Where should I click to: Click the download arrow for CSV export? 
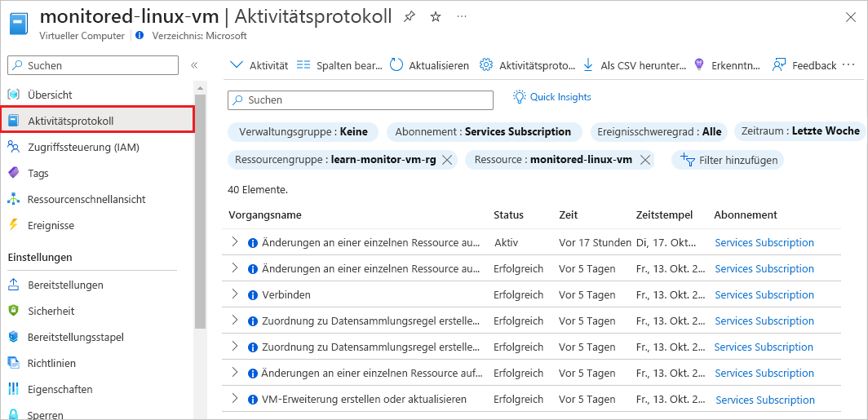pyautogui.click(x=588, y=65)
